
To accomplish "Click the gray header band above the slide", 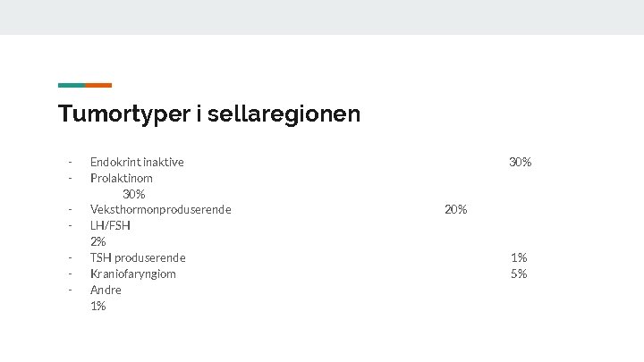I will (322, 17).
